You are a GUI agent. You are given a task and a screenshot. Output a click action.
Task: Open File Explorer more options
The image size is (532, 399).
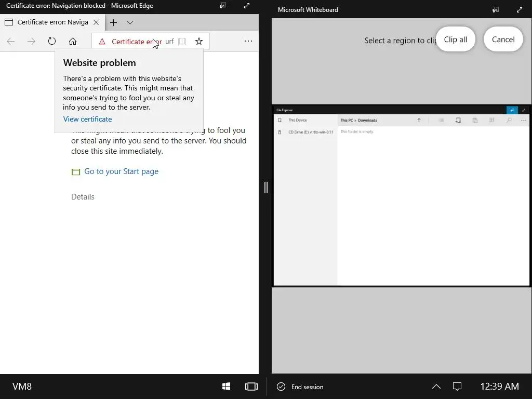pos(524,120)
